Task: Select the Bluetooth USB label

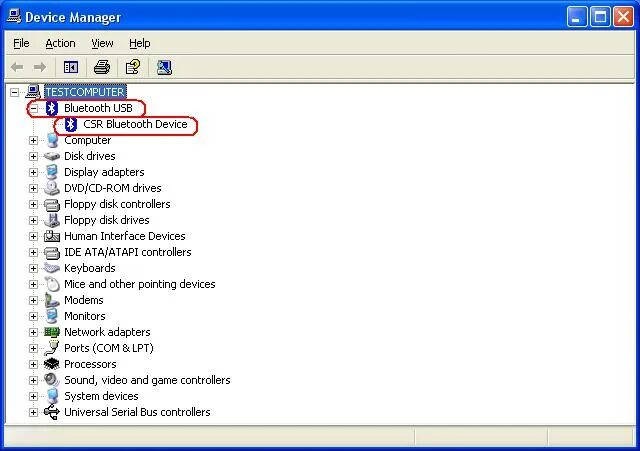Action: point(98,108)
